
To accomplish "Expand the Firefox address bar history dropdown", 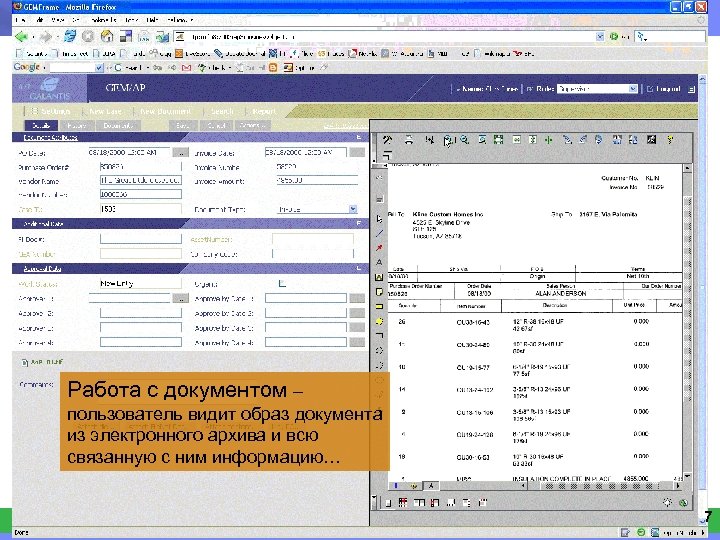I will pos(600,36).
